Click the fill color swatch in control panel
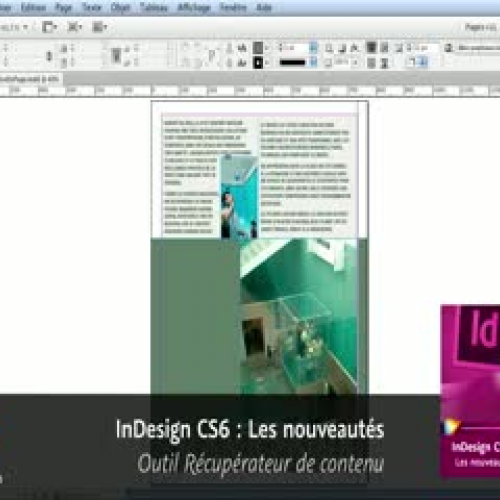 pos(258,48)
